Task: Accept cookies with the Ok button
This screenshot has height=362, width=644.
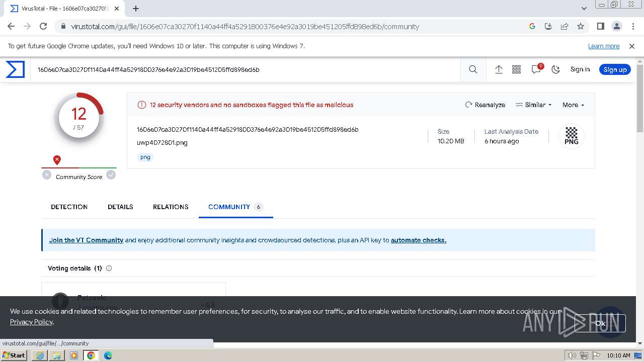Action: 600,323
